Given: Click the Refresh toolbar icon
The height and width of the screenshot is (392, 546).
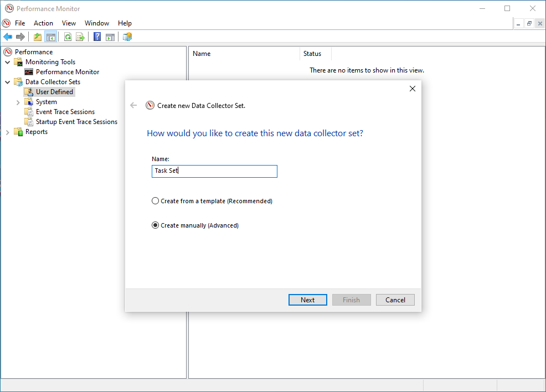Looking at the screenshot, I should 67,37.
